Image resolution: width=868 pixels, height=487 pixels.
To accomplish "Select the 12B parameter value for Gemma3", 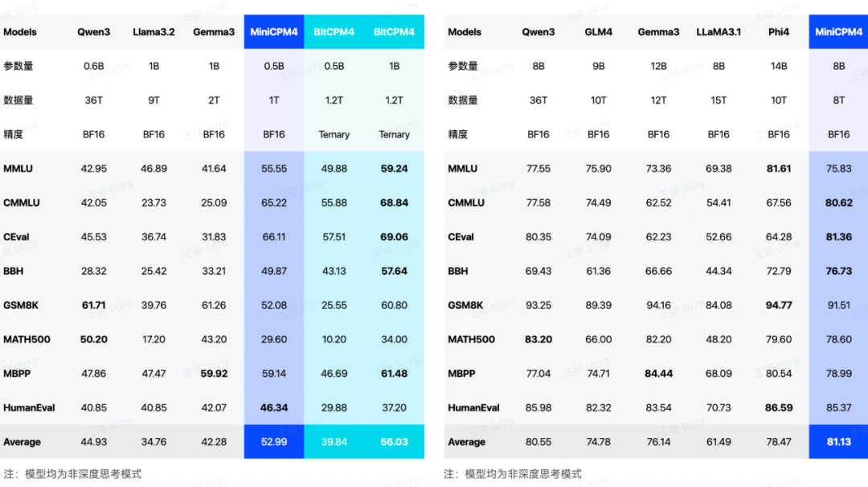I will point(658,66).
